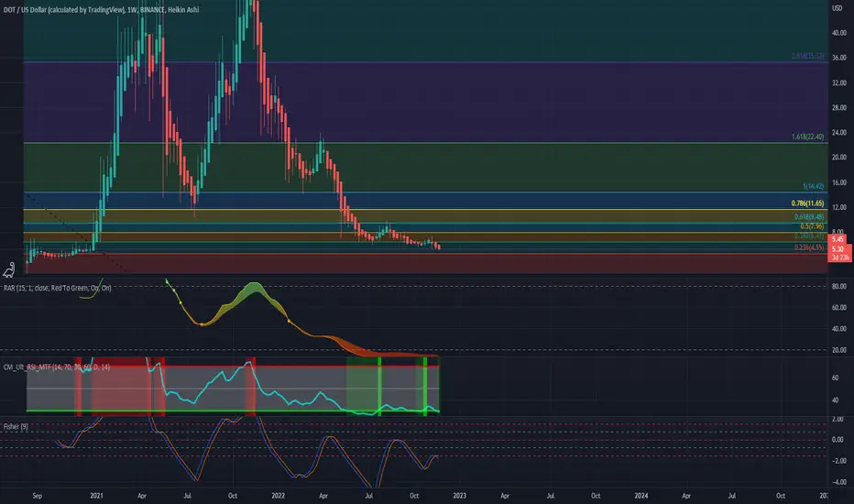Screen dimensions: 854x504
Task: Click the 0.236(4.55) Fibonacci level label
Action: point(809,247)
